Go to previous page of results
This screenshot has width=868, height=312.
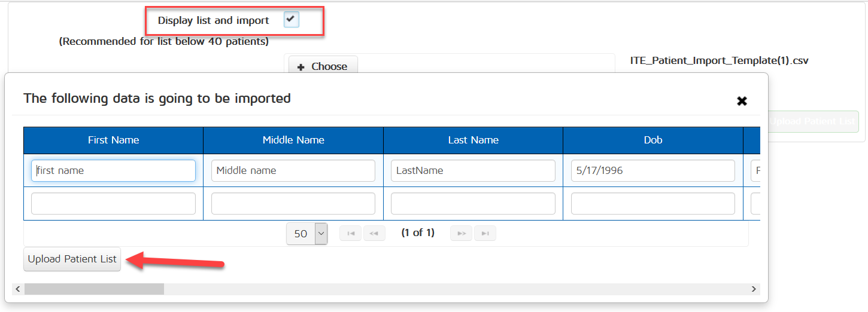tap(374, 233)
